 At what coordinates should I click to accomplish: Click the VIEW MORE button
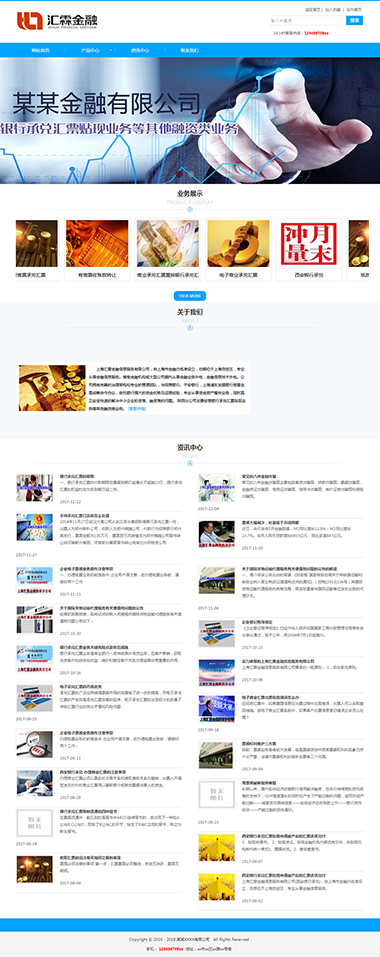(190, 296)
